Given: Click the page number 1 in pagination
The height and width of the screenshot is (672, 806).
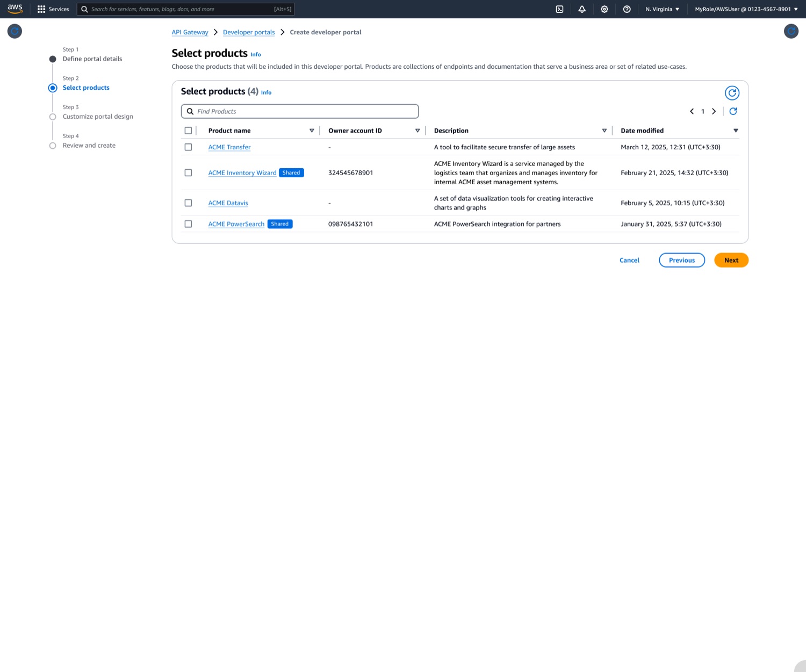Looking at the screenshot, I should click(702, 112).
